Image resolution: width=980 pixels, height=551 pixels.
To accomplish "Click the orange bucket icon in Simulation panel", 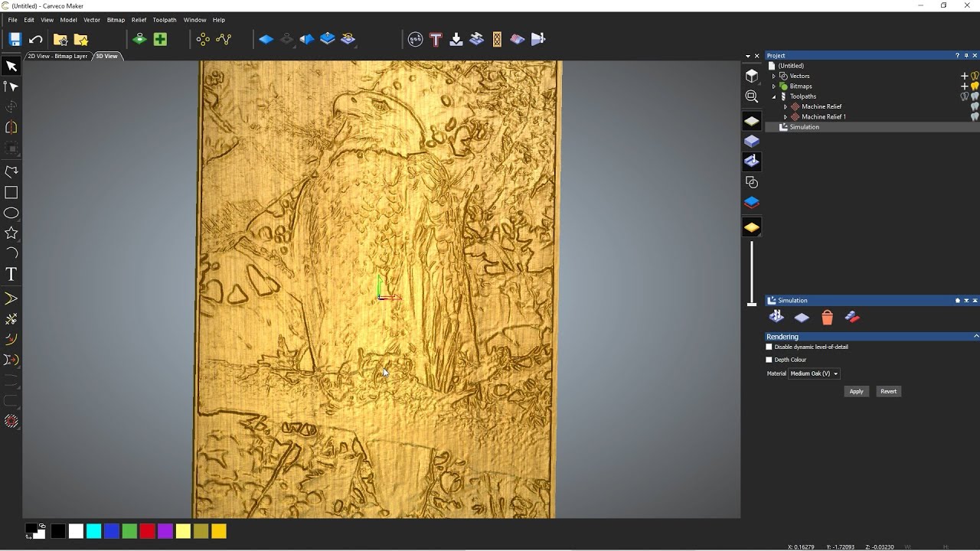I will 827,318.
